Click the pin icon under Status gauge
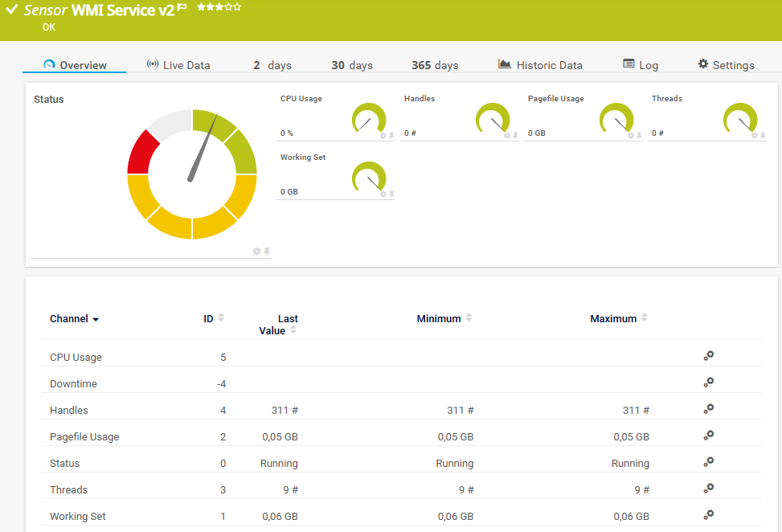The image size is (782, 532). [267, 252]
